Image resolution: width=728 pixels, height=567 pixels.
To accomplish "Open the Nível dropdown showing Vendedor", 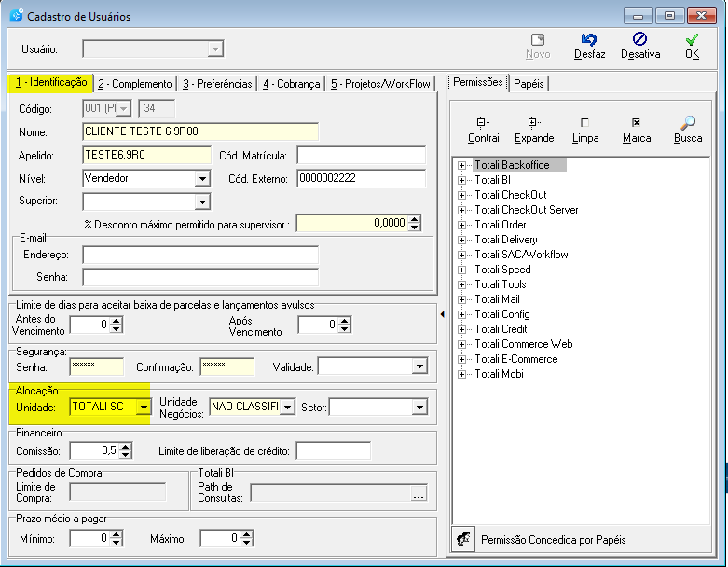I will (x=202, y=179).
